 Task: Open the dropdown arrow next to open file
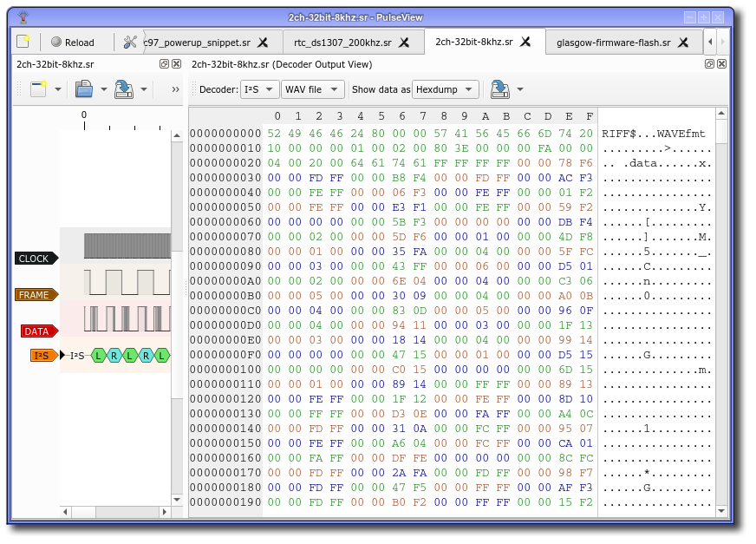coord(104,89)
